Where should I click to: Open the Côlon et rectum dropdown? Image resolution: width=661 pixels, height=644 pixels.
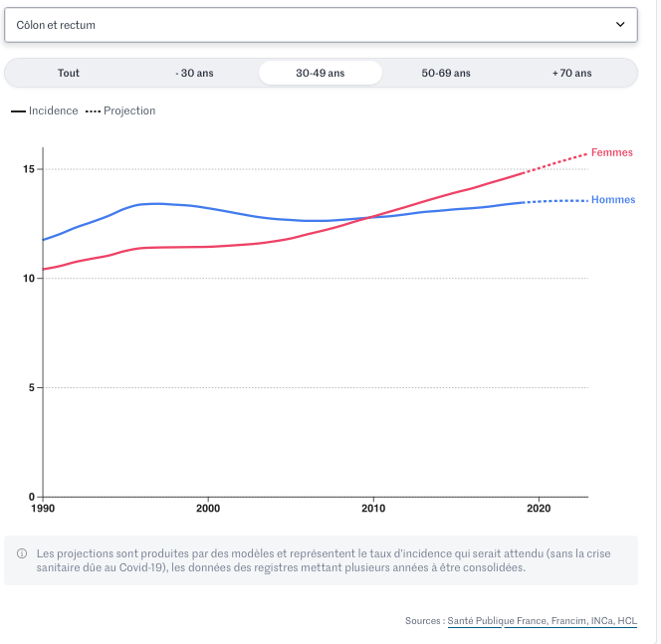pyautogui.click(x=320, y=25)
